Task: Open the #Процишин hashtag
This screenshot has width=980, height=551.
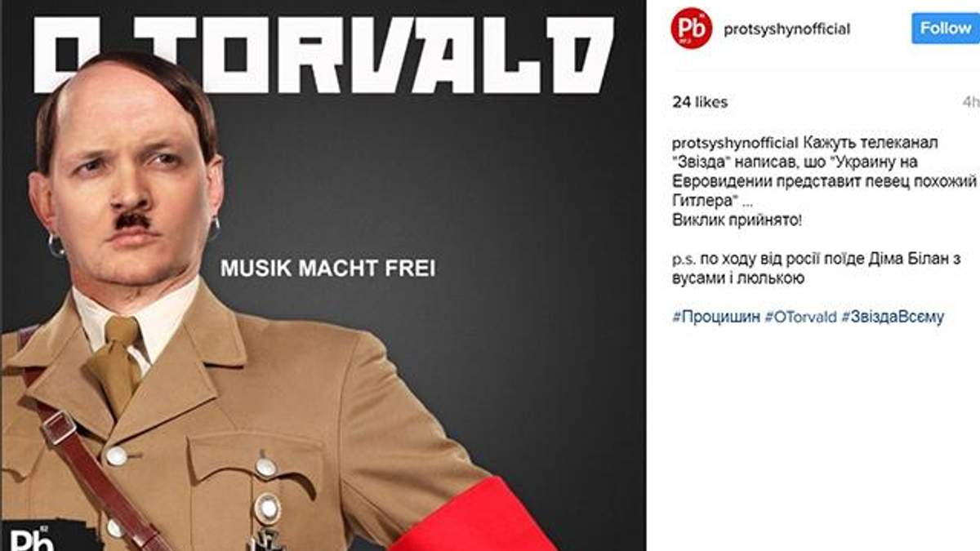Action: 716,318
